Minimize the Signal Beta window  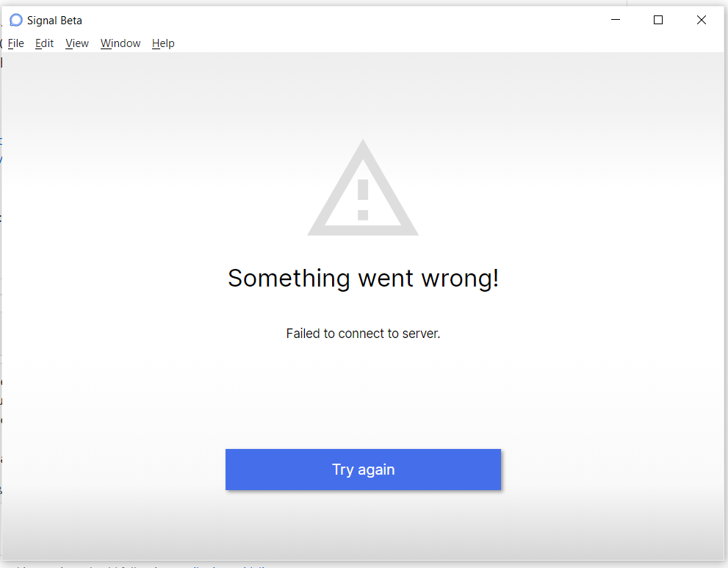click(x=616, y=20)
